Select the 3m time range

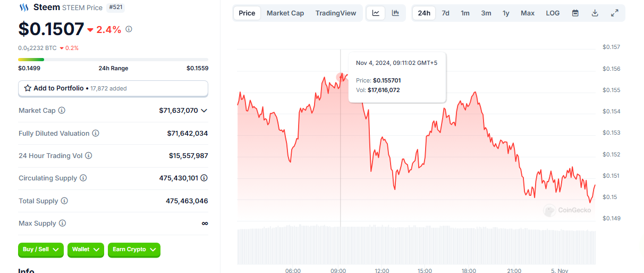pos(486,13)
